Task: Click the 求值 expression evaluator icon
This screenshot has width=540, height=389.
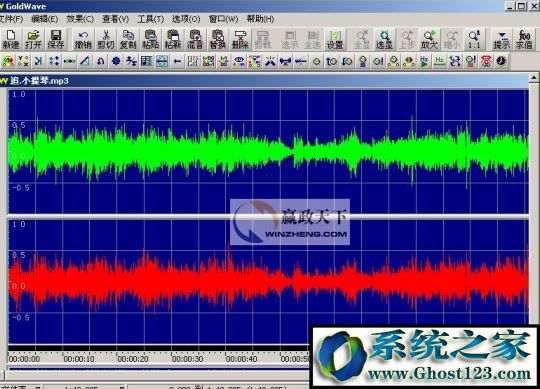Action: pos(524,39)
